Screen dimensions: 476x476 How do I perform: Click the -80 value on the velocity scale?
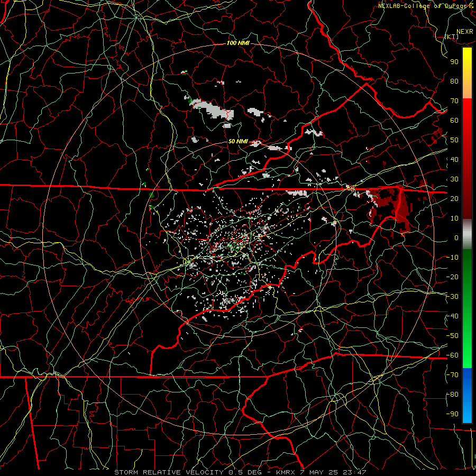point(452,395)
